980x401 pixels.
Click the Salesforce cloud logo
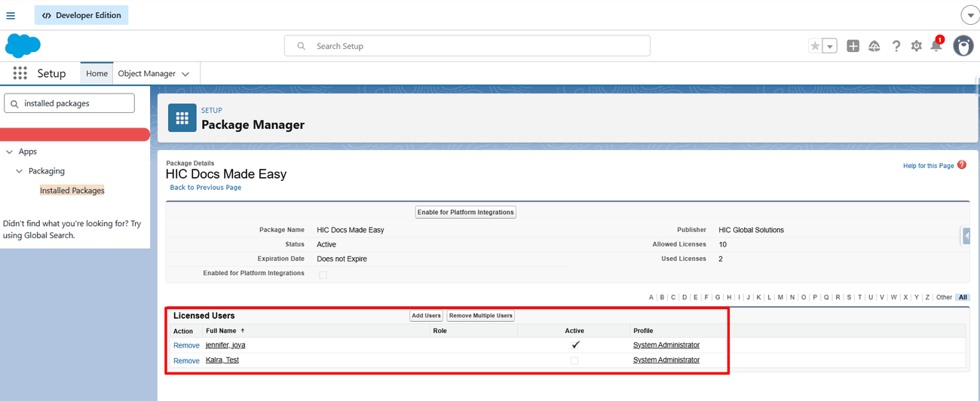tap(23, 45)
